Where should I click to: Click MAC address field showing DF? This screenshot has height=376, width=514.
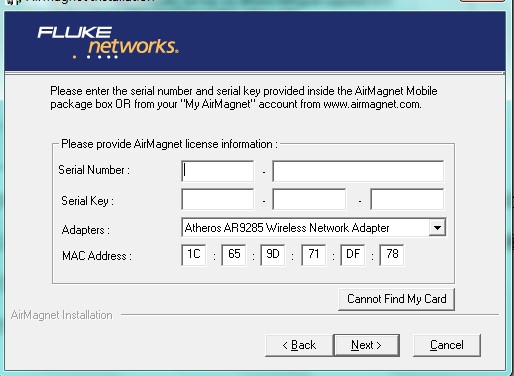(353, 255)
